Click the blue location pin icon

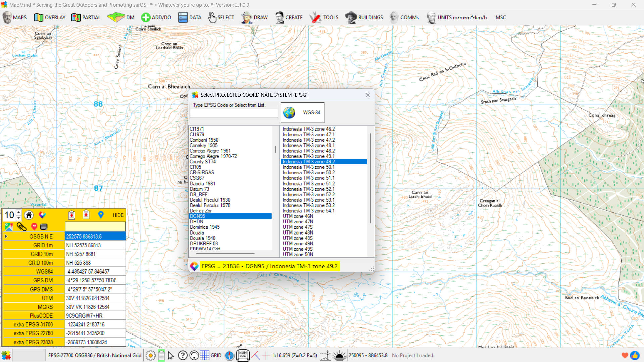101,215
